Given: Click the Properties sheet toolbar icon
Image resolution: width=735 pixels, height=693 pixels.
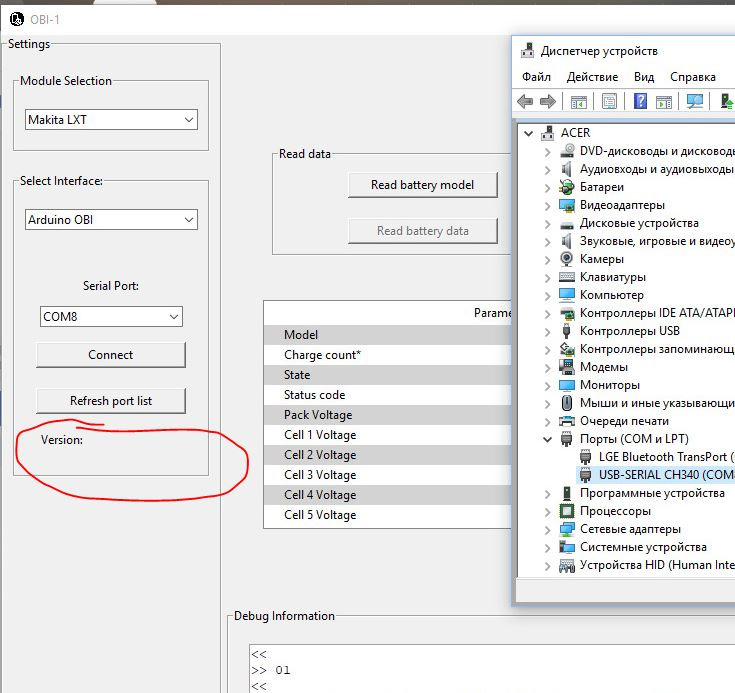Looking at the screenshot, I should tap(609, 102).
